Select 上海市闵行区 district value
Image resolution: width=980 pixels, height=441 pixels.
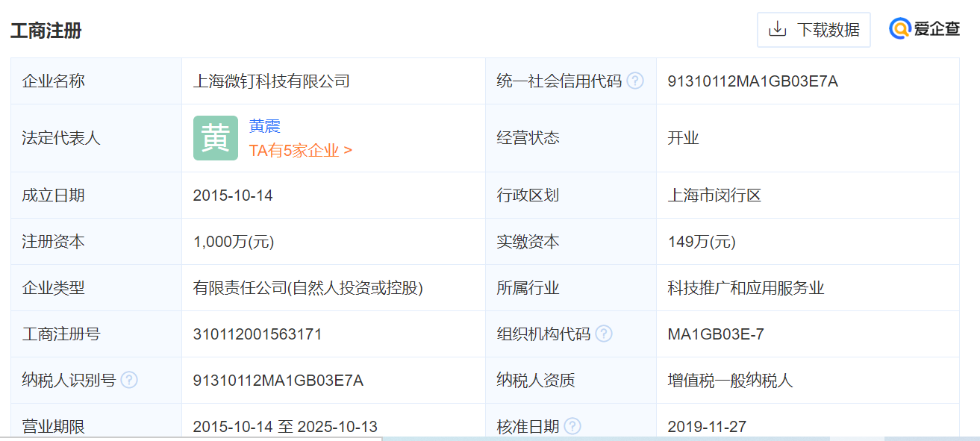tap(714, 196)
